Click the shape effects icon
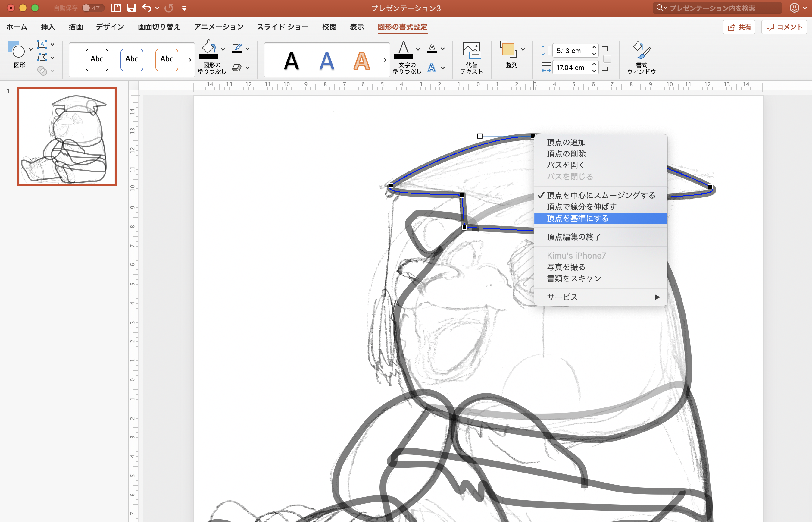 (237, 68)
